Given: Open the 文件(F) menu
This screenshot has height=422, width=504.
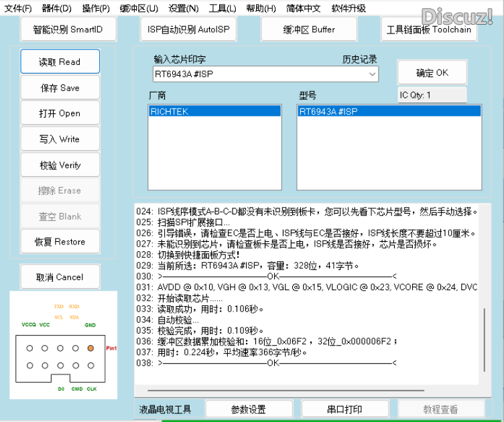Looking at the screenshot, I should pyautogui.click(x=18, y=9).
